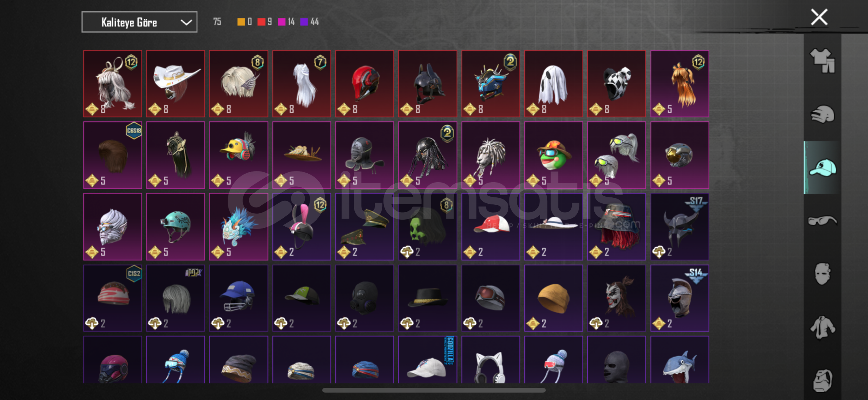Open the glasses category icon
868x400 pixels.
click(822, 221)
